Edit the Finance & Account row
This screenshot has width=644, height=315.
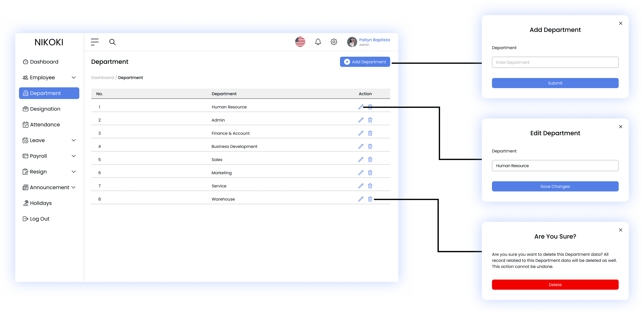(361, 133)
